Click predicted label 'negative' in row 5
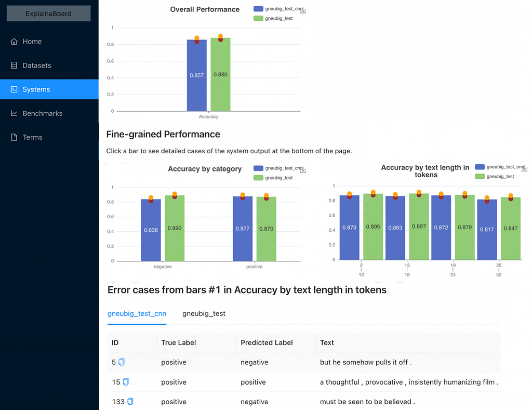 click(255, 362)
